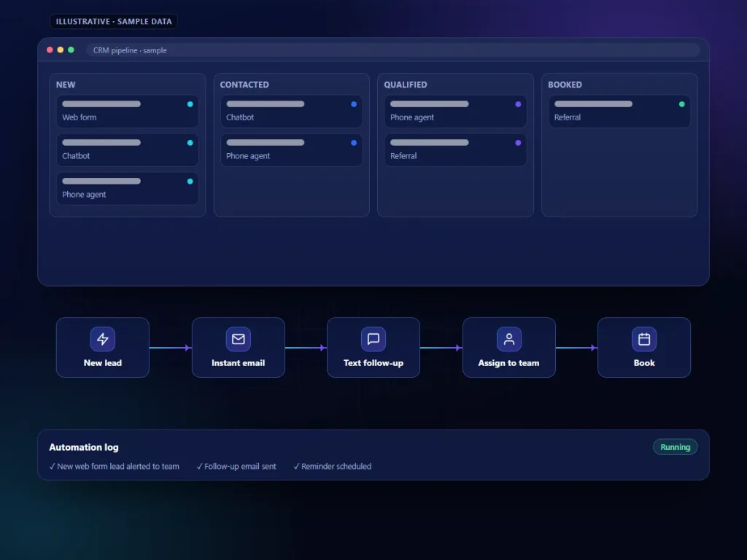
Task: Click the Chatbot label in the NEW column
Action: (x=76, y=156)
